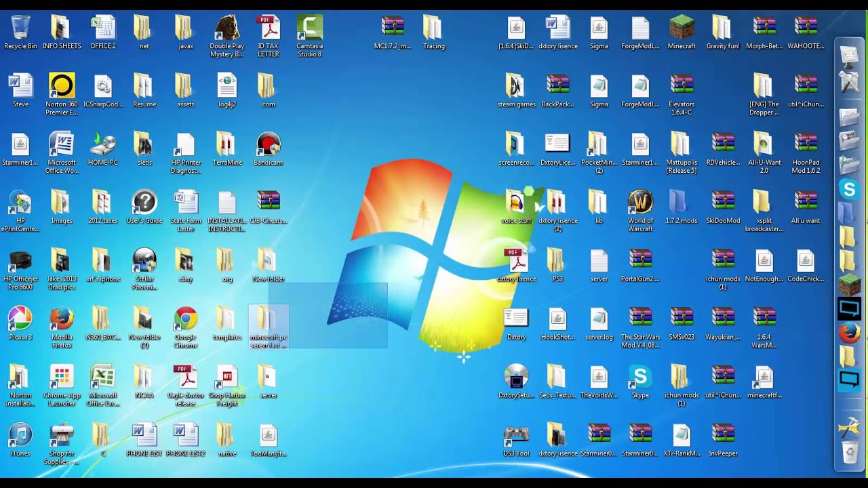Open the WAHOOTE archive file
The height and width of the screenshot is (488, 868).
(806, 33)
